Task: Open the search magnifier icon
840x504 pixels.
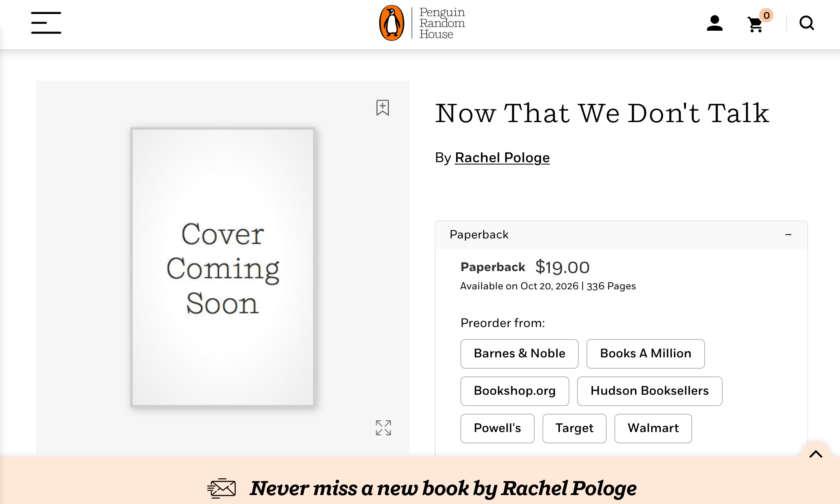Action: coord(807,23)
